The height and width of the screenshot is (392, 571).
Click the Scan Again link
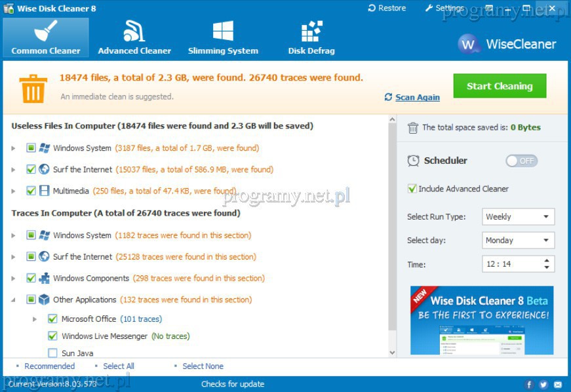[x=417, y=97]
